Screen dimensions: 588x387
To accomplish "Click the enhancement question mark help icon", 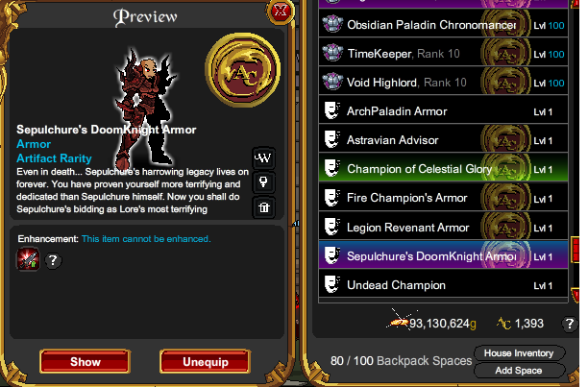I will [53, 260].
